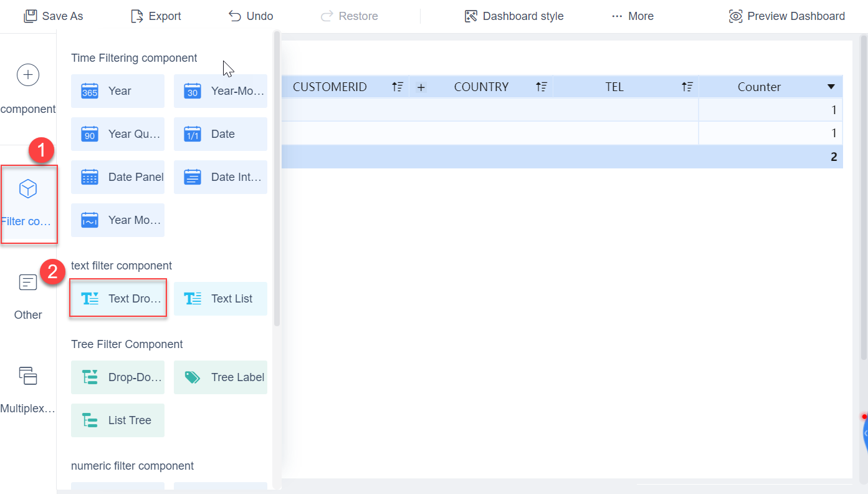Screen dimensions: 868x494
Task: Open Dashboard style settings
Action: [514, 16]
